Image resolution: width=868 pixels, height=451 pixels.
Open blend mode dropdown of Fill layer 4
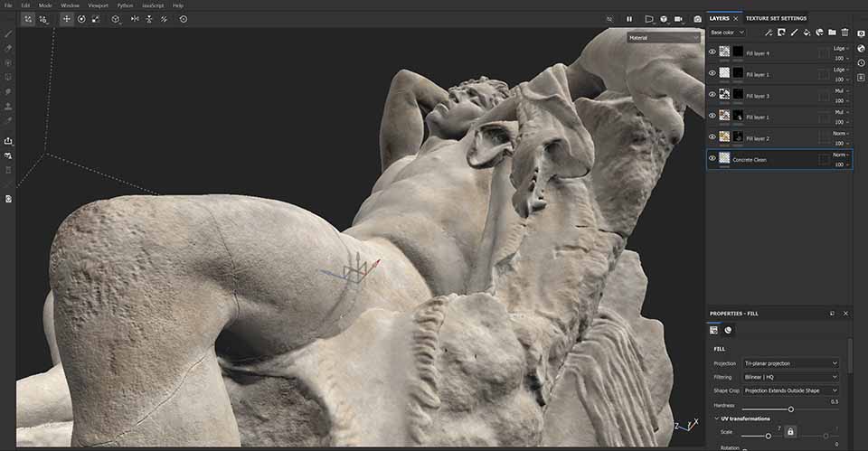point(842,49)
